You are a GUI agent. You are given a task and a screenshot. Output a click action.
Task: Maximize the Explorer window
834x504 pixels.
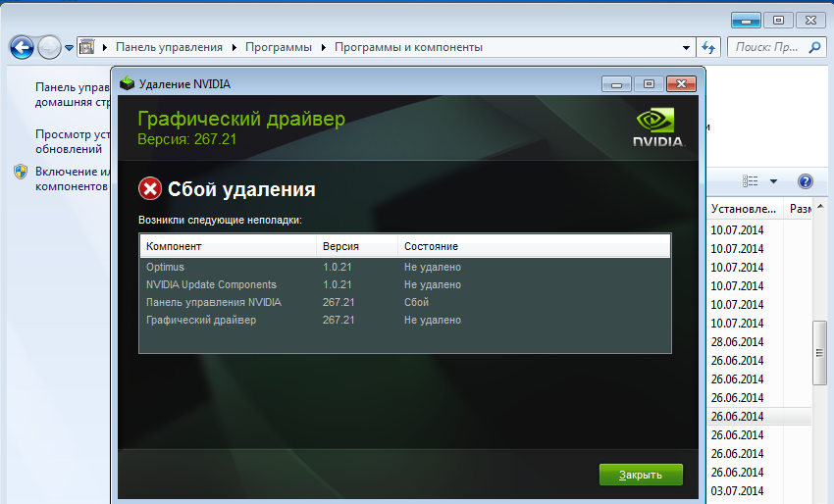point(778,21)
